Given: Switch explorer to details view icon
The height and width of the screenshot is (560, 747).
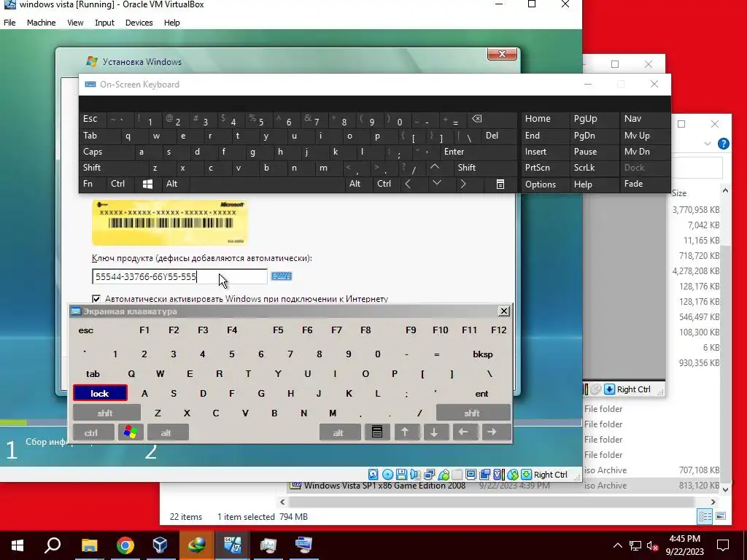Looking at the screenshot, I should (705, 516).
